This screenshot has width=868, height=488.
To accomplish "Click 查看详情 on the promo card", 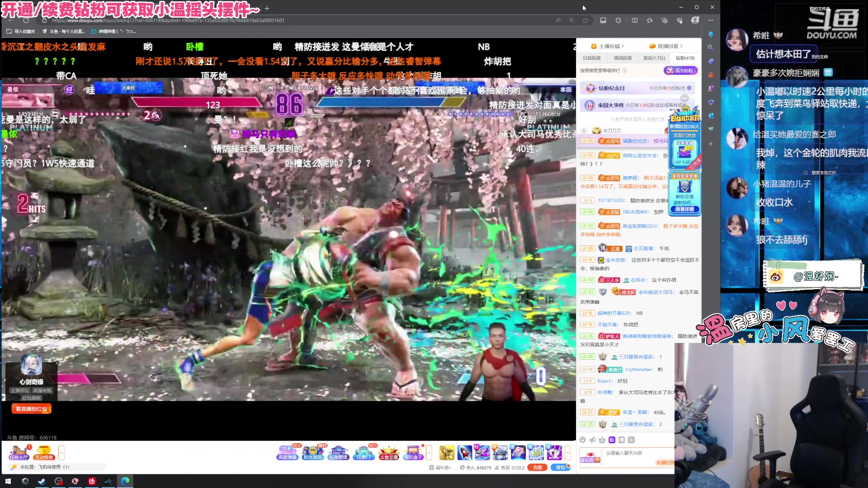I will (x=684, y=209).
